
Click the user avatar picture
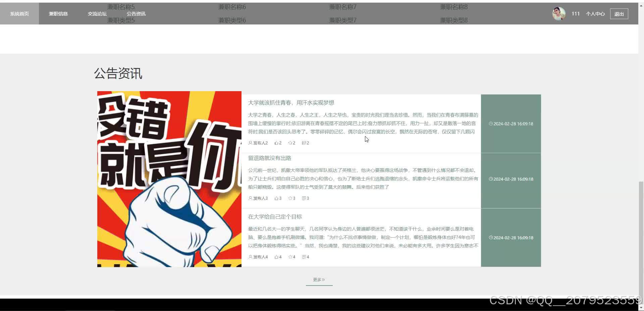(559, 14)
